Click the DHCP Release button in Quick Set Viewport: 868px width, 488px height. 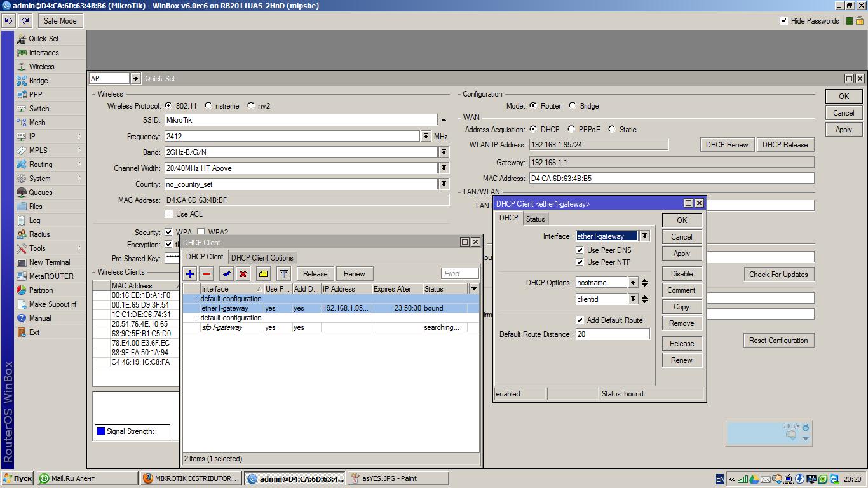point(785,145)
